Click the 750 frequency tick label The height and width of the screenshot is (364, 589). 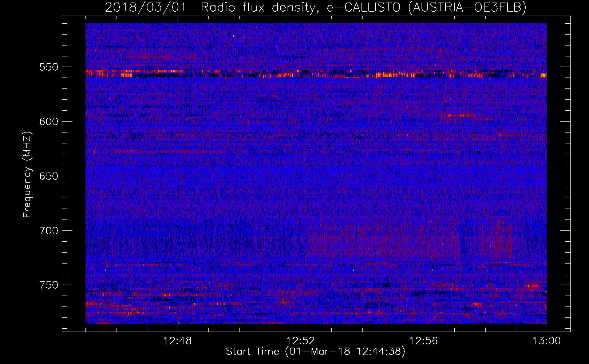(49, 285)
